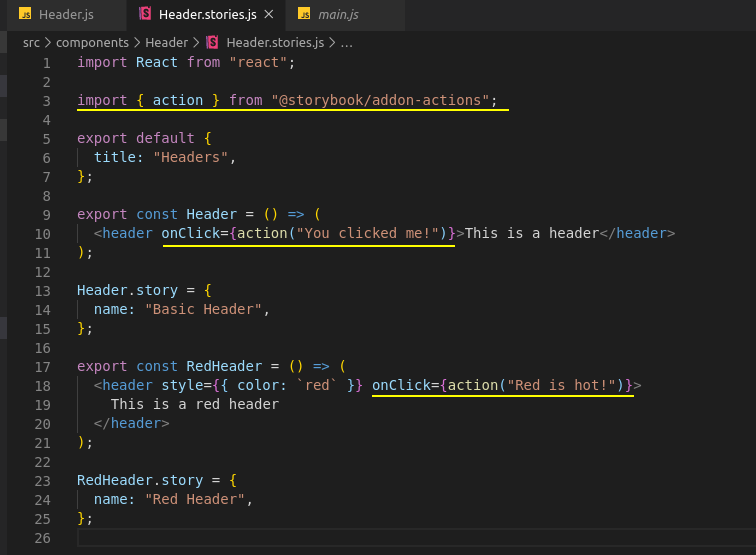Click the closing </header> tag on line 20
This screenshot has width=756, height=555.
point(132,423)
